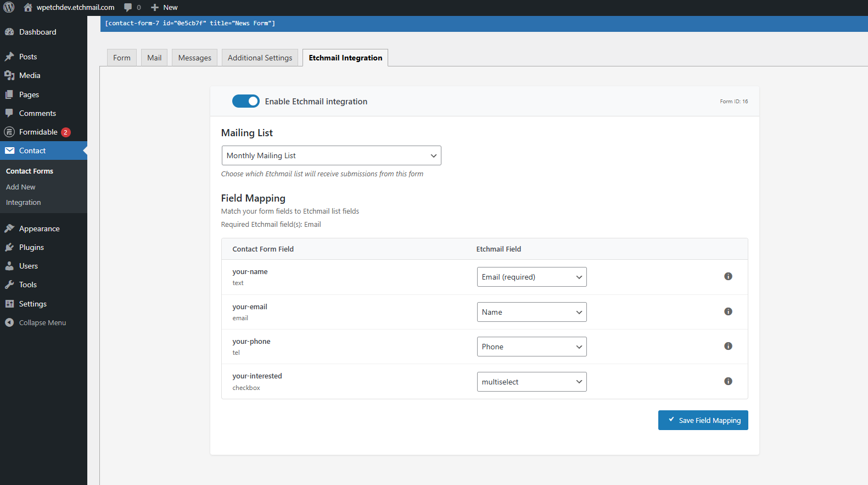
Task: Click the your-email field label
Action: click(250, 306)
